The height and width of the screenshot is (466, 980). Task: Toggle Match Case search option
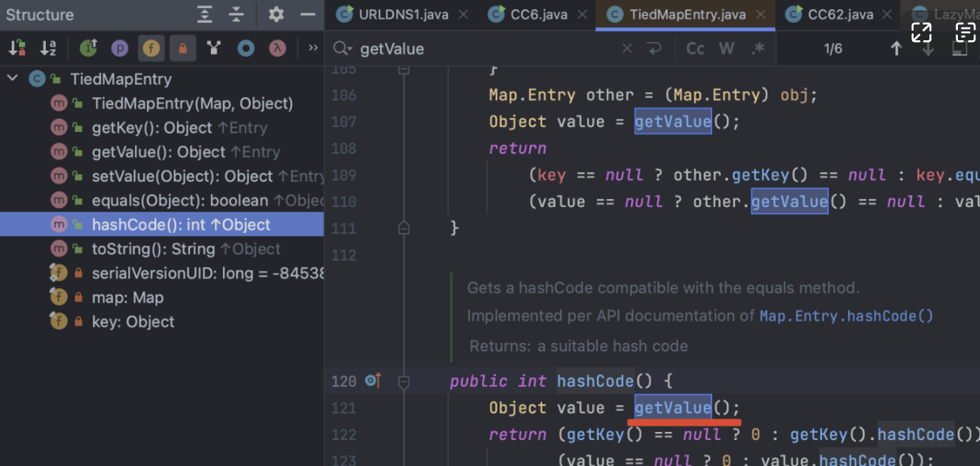(x=695, y=49)
